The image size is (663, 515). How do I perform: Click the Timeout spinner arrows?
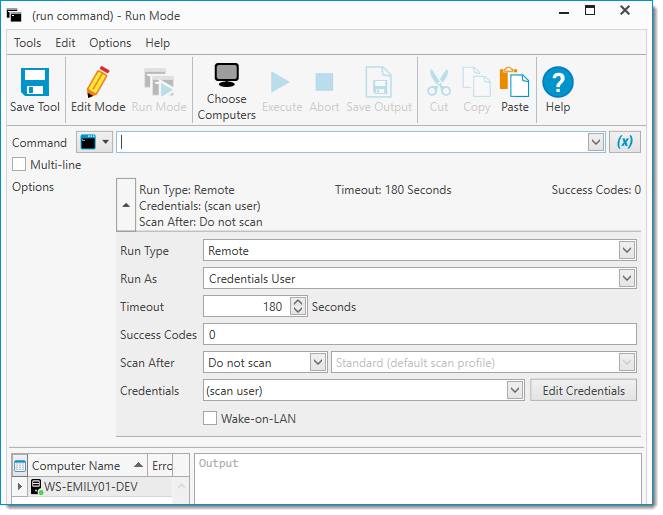pos(297,307)
